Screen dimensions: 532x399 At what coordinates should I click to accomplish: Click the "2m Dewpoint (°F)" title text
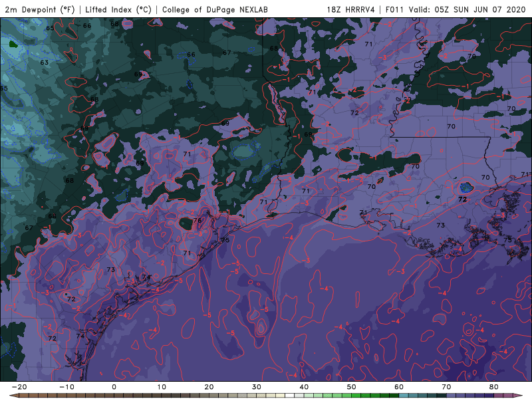40,9
